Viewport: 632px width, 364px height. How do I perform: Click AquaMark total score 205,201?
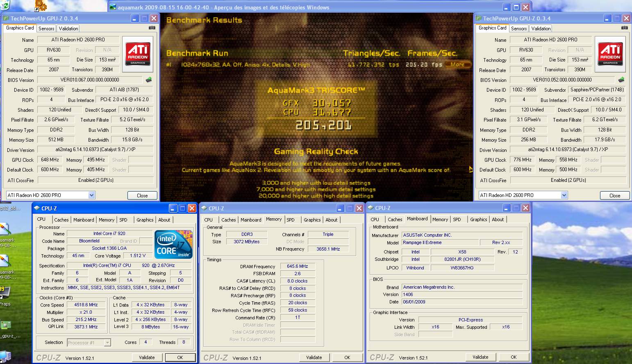(323, 125)
